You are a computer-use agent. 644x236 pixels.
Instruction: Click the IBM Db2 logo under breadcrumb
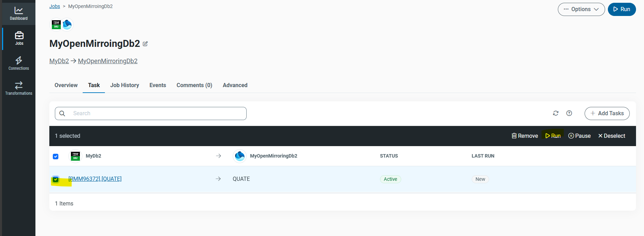point(56,24)
